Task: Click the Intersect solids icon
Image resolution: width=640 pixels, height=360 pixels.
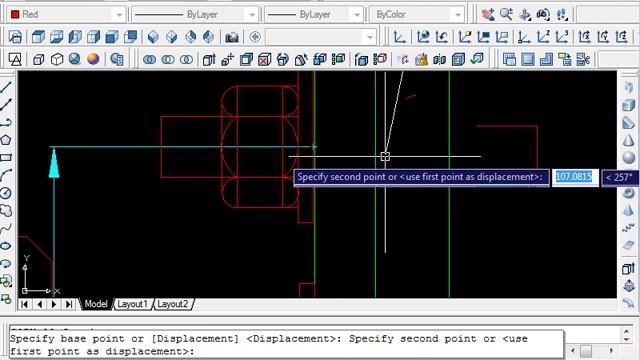Action: pyautogui.click(x=187, y=60)
